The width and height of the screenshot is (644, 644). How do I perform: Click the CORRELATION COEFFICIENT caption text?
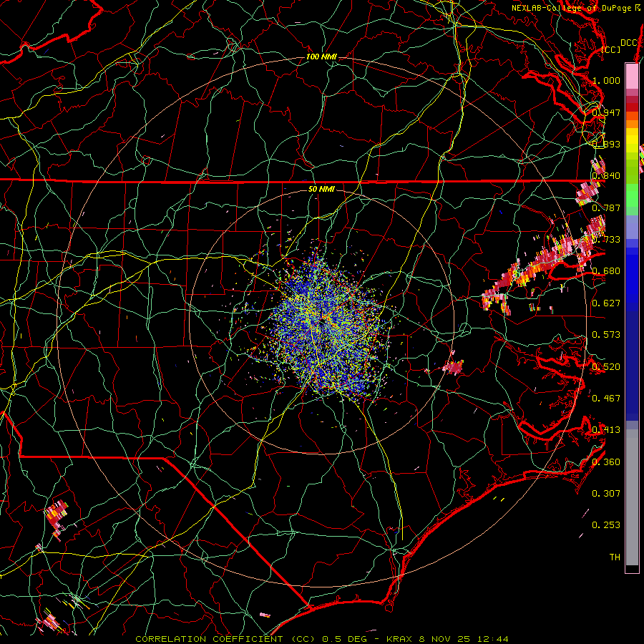point(322,639)
